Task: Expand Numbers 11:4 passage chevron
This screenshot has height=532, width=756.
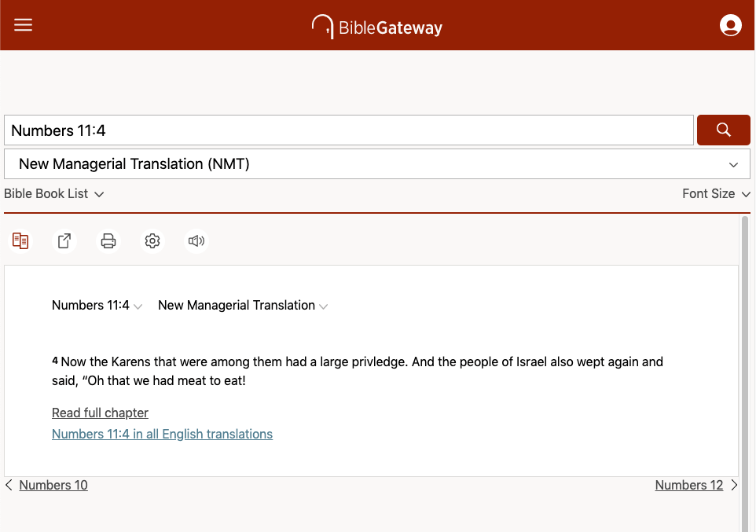Action: (138, 306)
